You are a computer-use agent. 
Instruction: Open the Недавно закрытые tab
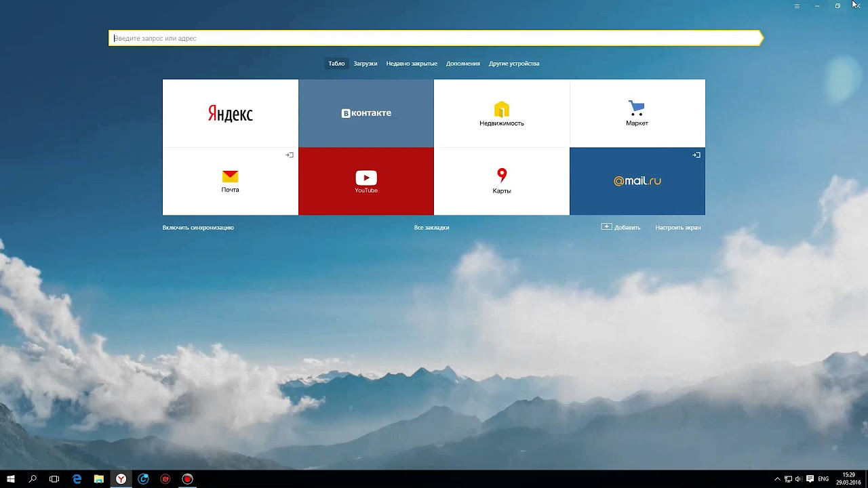(412, 64)
